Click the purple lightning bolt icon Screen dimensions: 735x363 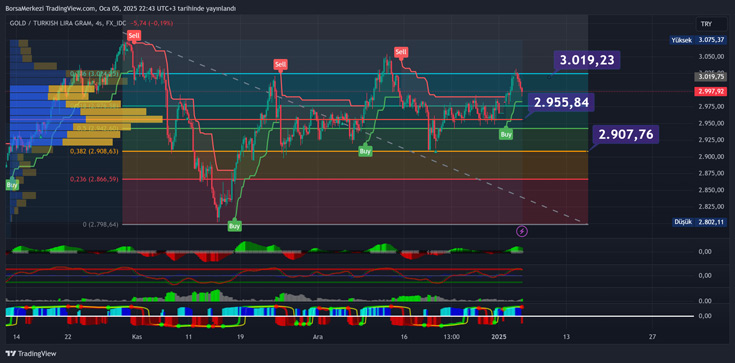click(x=522, y=231)
